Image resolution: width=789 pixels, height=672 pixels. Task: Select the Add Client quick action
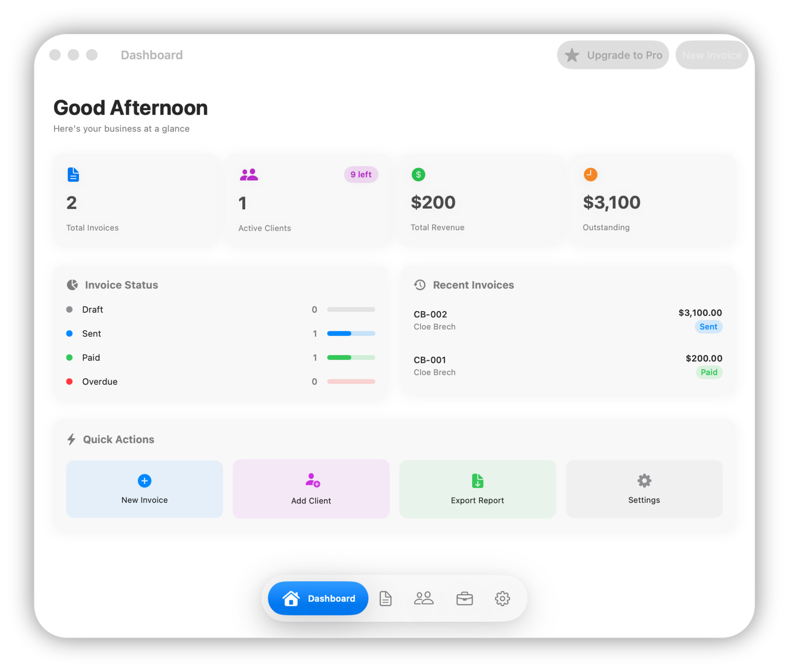[x=311, y=489]
